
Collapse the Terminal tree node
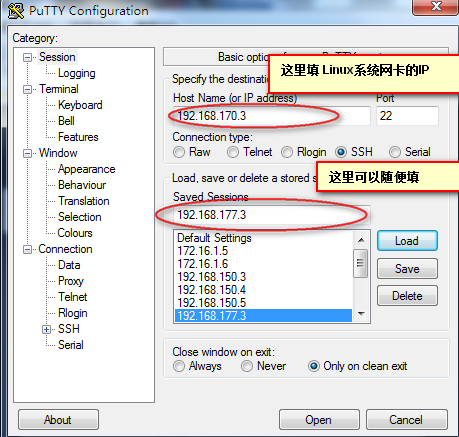tap(27, 89)
